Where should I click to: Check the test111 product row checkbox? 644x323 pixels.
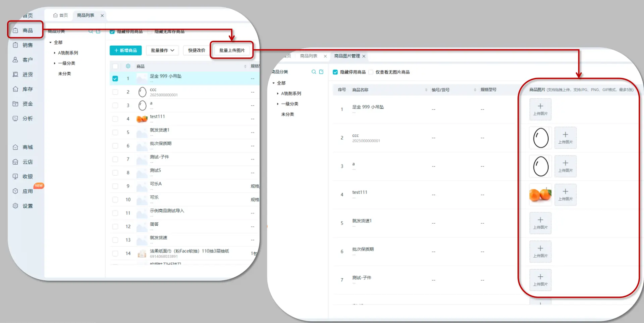point(115,119)
